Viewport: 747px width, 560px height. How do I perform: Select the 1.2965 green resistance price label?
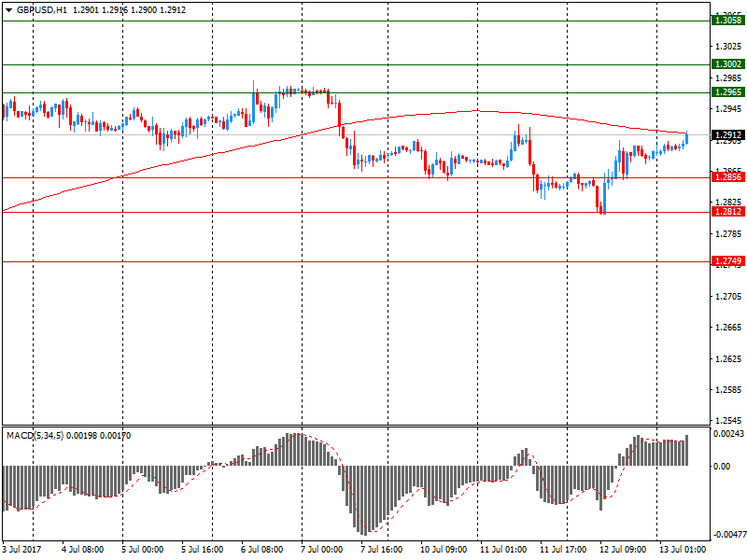(x=728, y=91)
